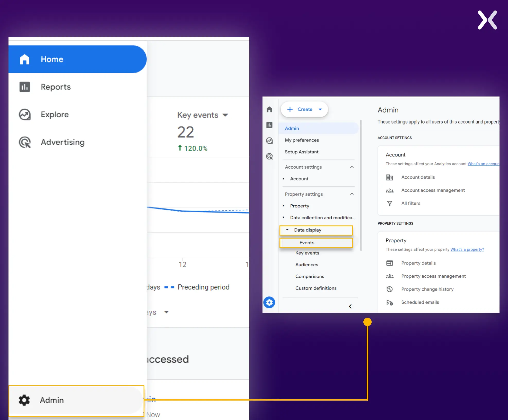Open Account access management

click(433, 190)
